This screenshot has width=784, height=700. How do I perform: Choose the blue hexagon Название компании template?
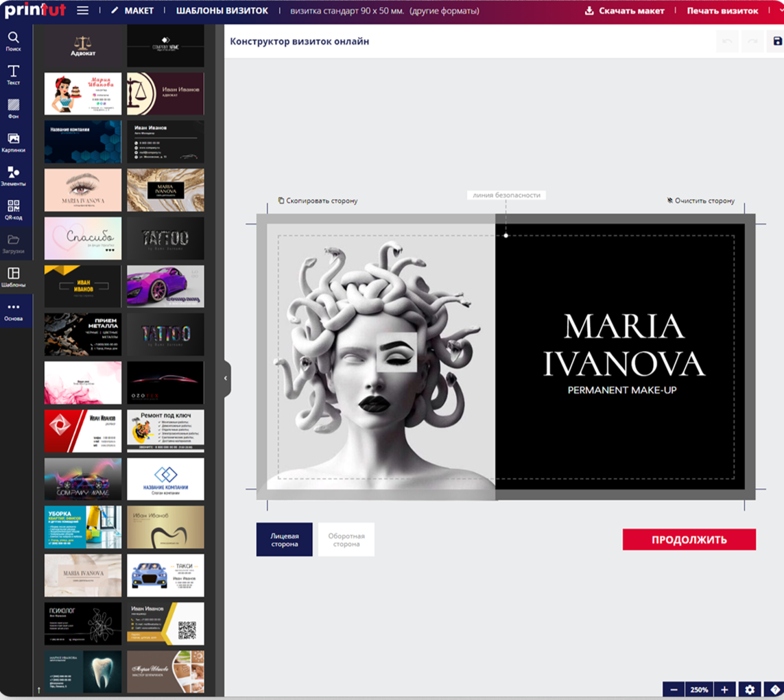pos(83,142)
